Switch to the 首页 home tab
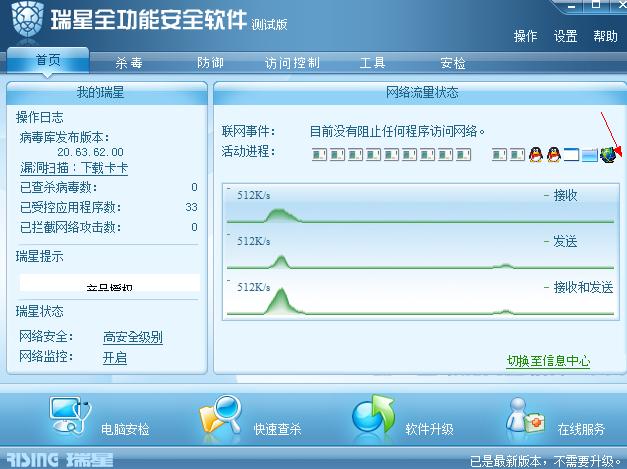 48,60
